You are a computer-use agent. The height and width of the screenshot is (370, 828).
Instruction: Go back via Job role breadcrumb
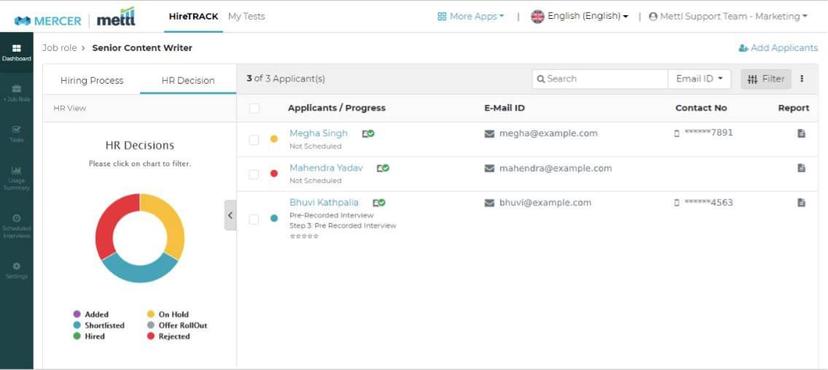(x=60, y=48)
